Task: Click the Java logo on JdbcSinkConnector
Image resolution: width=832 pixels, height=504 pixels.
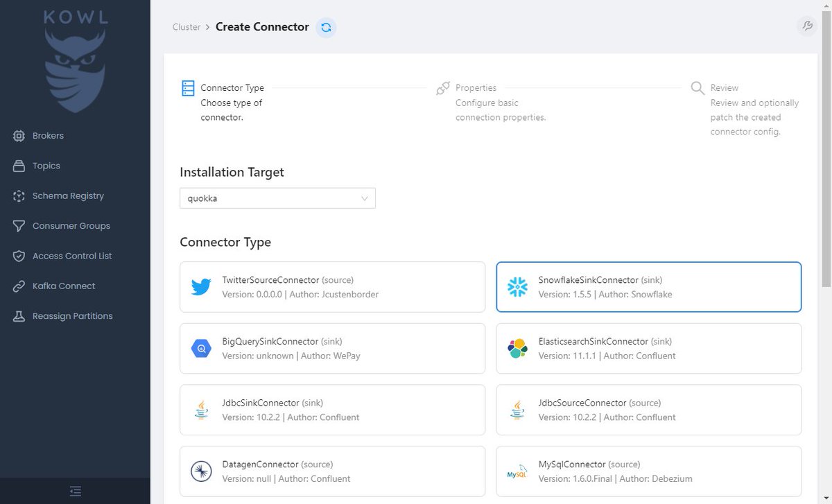Action: tap(201, 410)
